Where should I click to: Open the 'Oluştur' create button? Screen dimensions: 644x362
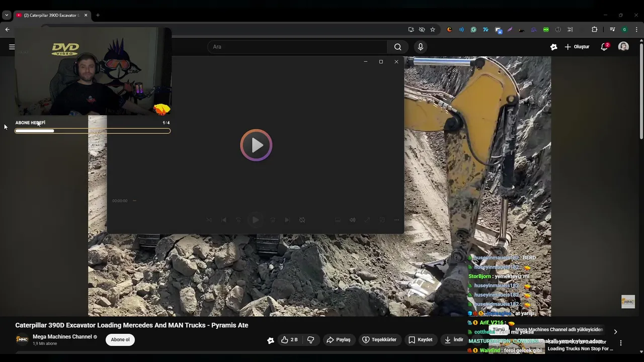pyautogui.click(x=577, y=47)
